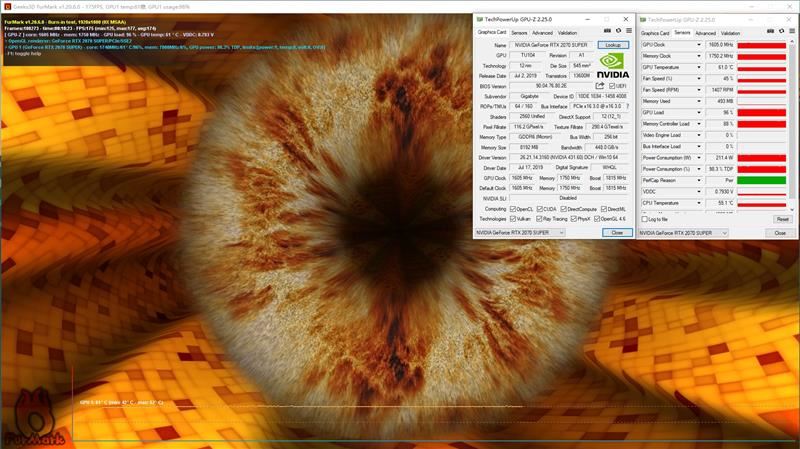Click scroll-down arrow of Sensors list
The width and height of the screenshot is (800, 449).
[792, 209]
